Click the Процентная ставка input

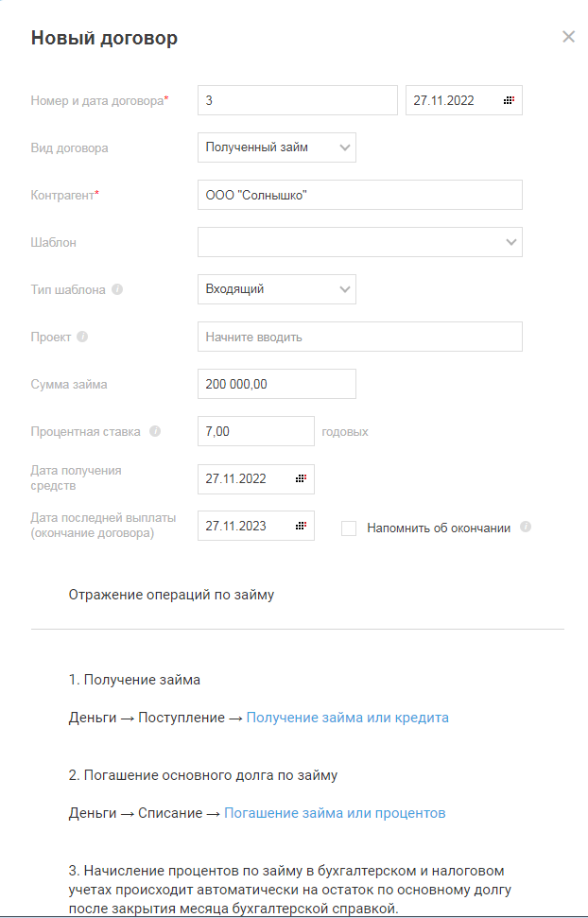coord(255,431)
